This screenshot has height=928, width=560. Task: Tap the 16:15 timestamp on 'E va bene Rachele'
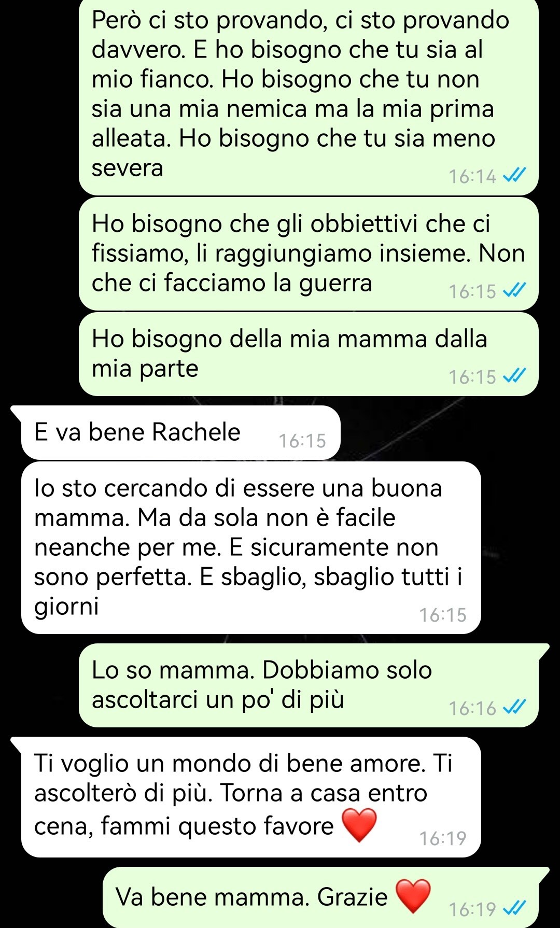pyautogui.click(x=302, y=441)
